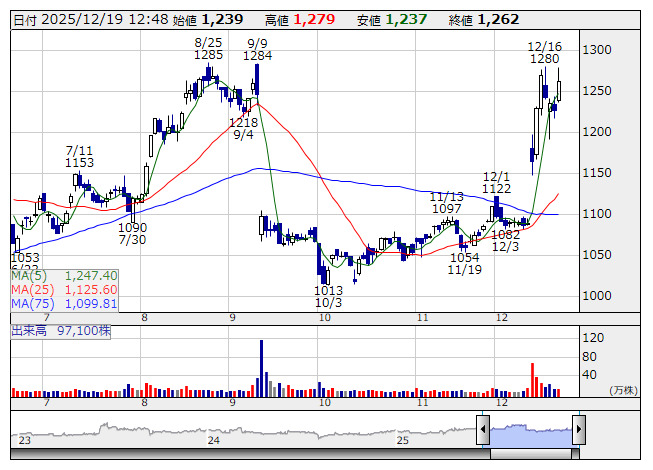
Task: Click the 120 volume axis label
Action: click(593, 338)
